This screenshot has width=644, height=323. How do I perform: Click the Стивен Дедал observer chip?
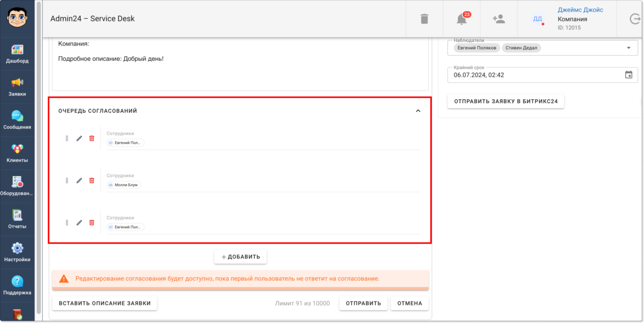pos(521,48)
